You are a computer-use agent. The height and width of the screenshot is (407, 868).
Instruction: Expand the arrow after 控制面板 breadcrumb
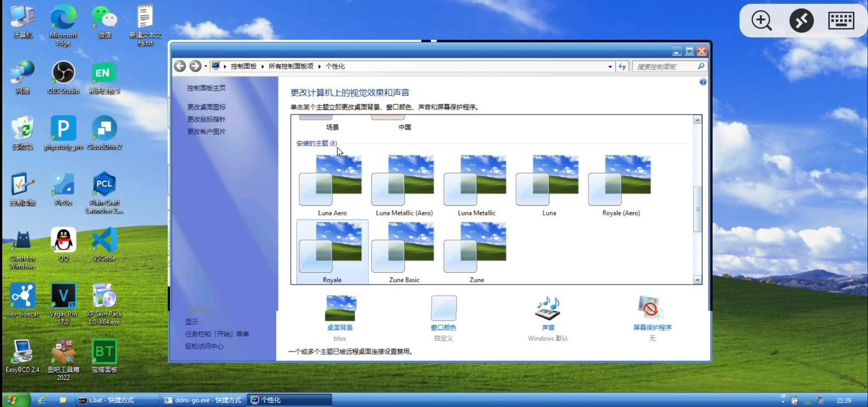coord(262,66)
